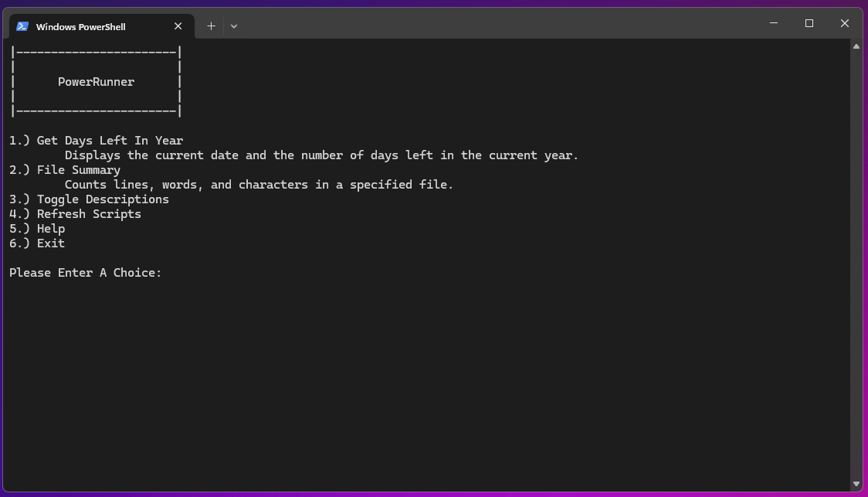Click the 'Exit' menu line
The image size is (868, 497).
[37, 243]
